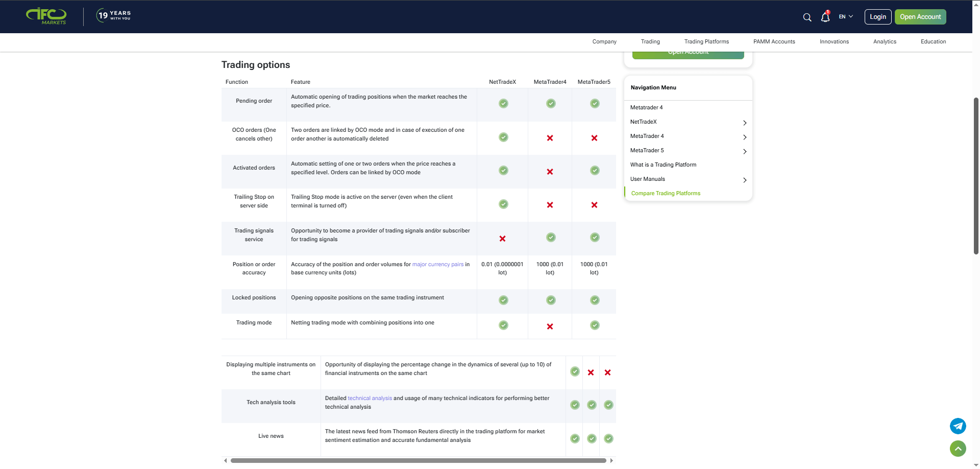Click the Login button
This screenshot has height=469, width=980.
[878, 17]
